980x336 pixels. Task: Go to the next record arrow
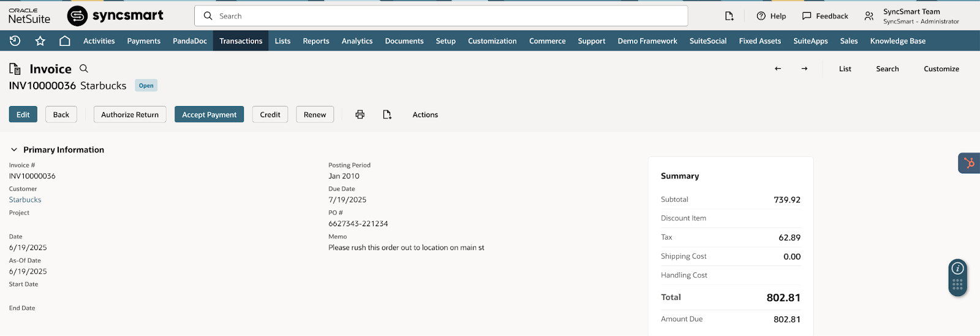[804, 69]
